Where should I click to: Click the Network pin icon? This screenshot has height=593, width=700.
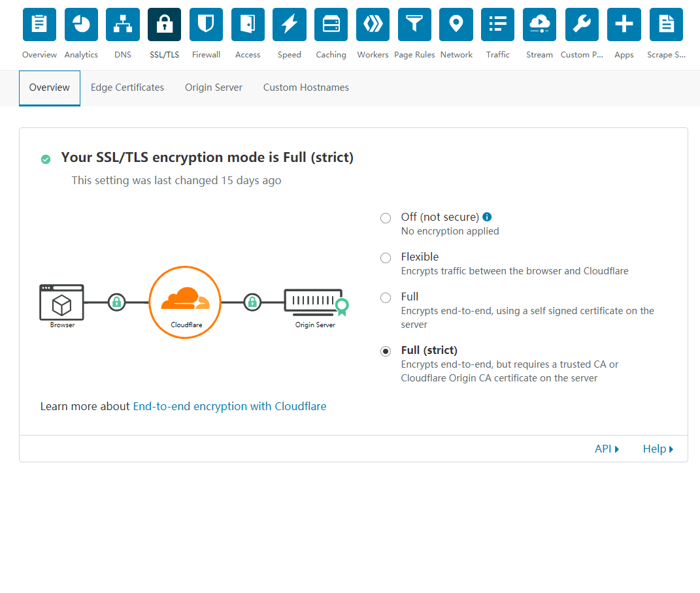456,24
